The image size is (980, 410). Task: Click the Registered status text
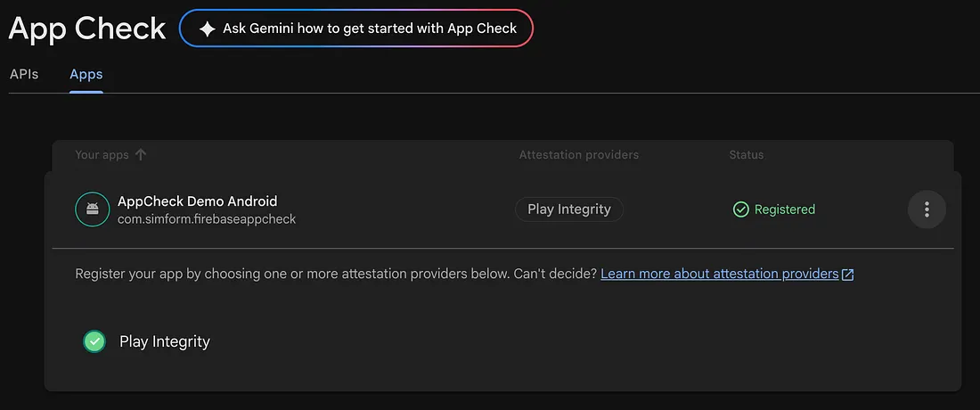tap(784, 209)
